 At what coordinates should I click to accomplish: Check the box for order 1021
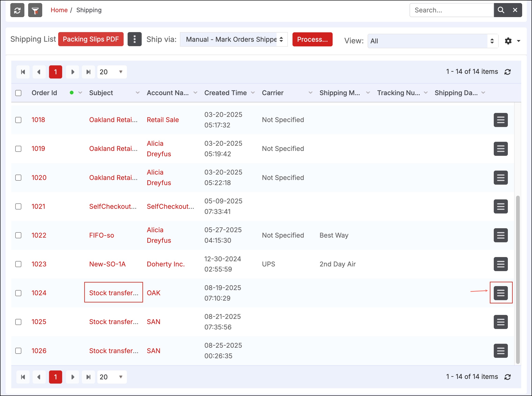18,206
